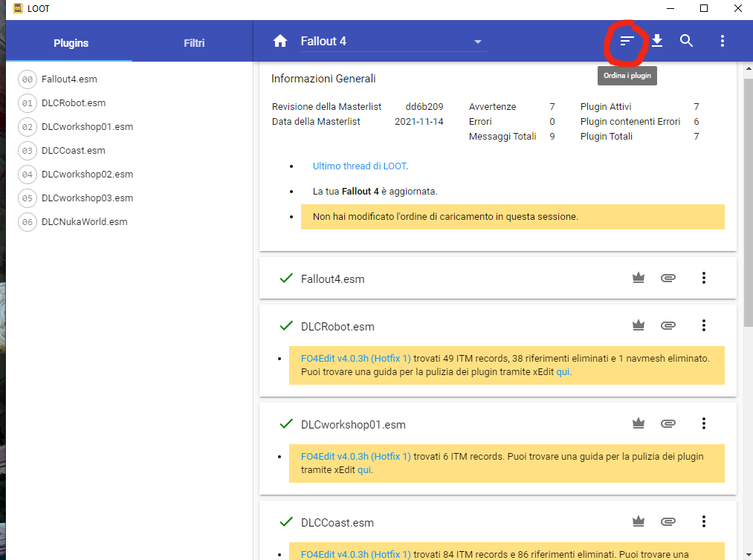This screenshot has width=753, height=560.
Task: Click the paperclip icon on the DLCRobot.esm card
Action: click(668, 325)
